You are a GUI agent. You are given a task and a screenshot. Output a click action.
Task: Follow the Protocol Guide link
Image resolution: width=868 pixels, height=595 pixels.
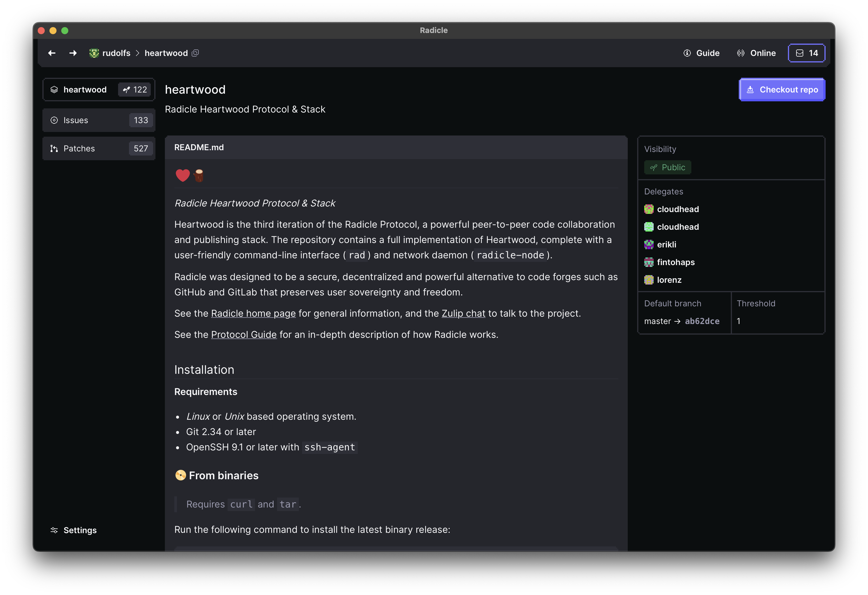(244, 335)
